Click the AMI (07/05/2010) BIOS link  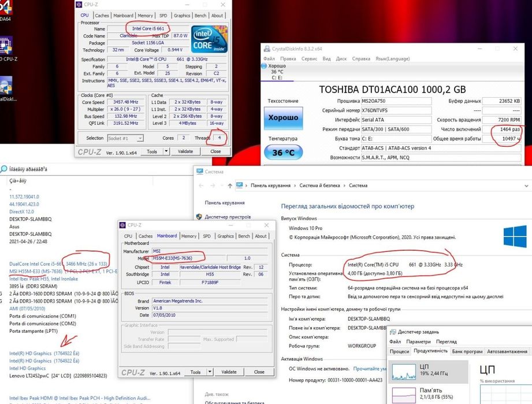[27, 309]
